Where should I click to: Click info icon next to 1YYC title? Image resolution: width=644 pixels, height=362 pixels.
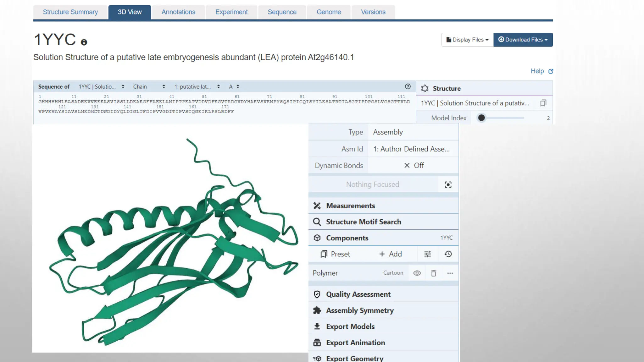click(x=84, y=42)
